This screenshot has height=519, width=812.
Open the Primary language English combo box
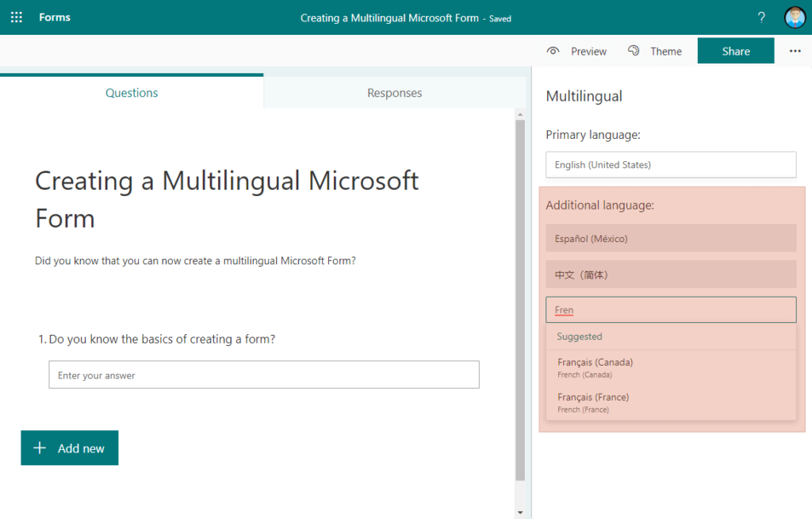pos(671,165)
